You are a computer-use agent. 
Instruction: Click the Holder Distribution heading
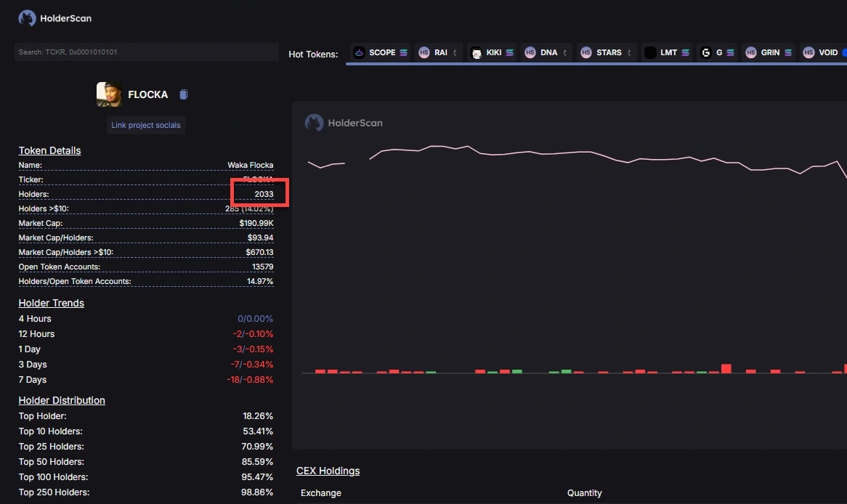tap(62, 400)
